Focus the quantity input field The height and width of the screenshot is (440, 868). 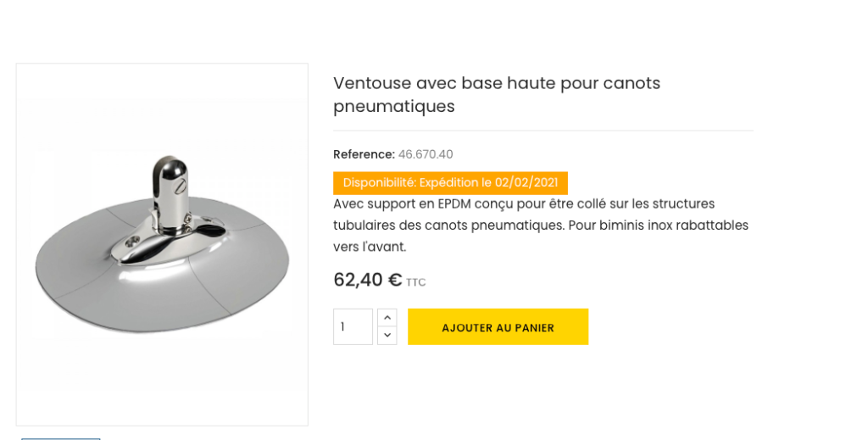point(353,327)
